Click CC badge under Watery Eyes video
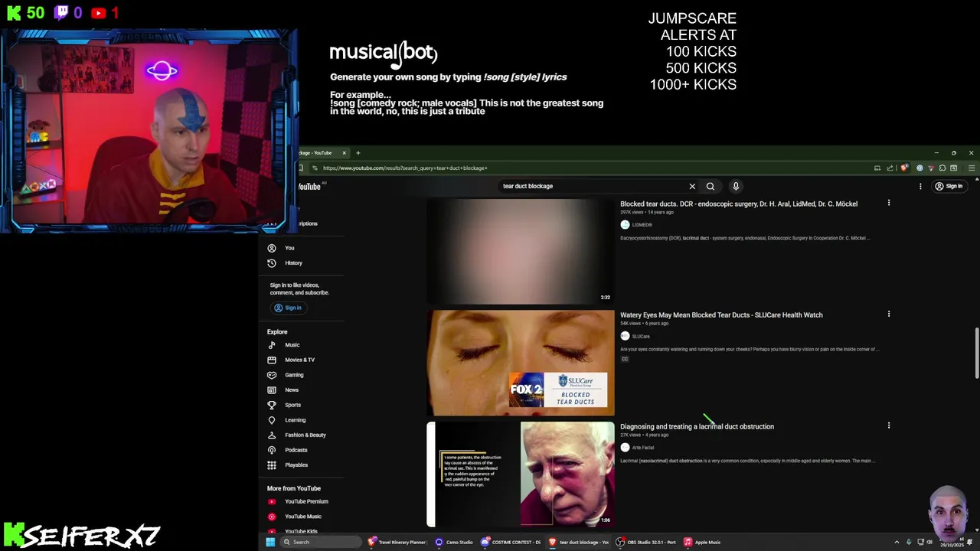Viewport: 980px width, 551px height. tap(625, 359)
